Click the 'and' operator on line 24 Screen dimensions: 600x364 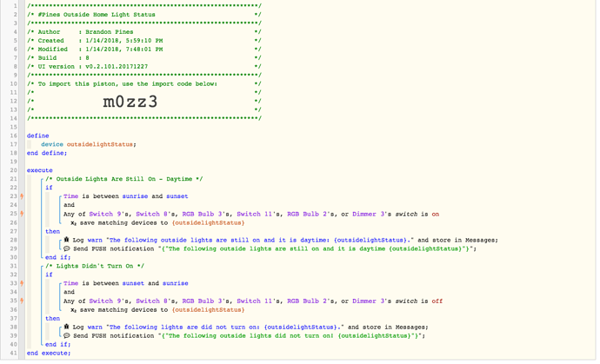click(x=70, y=205)
